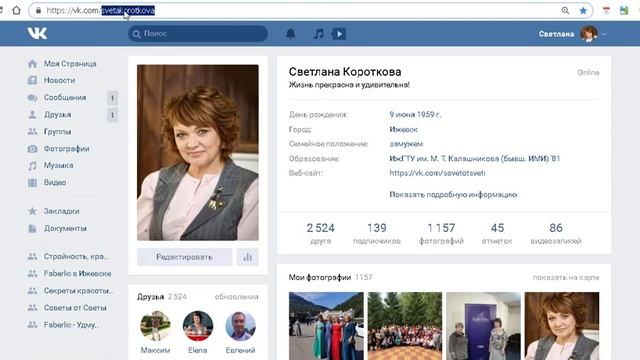Click the film icon beside Видео
Image resolution: width=640 pixels, height=360 pixels.
click(x=32, y=182)
